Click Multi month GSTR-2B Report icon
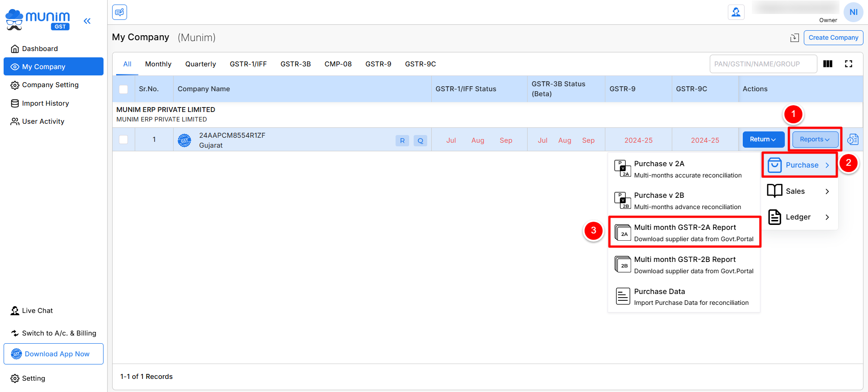Screen dimensions: 868x392 (x=623, y=264)
